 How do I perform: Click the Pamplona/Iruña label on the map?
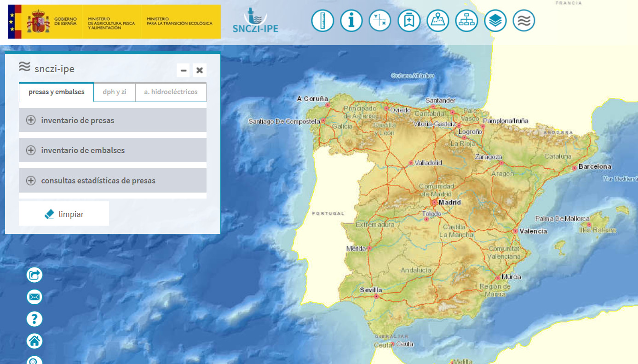coord(507,121)
